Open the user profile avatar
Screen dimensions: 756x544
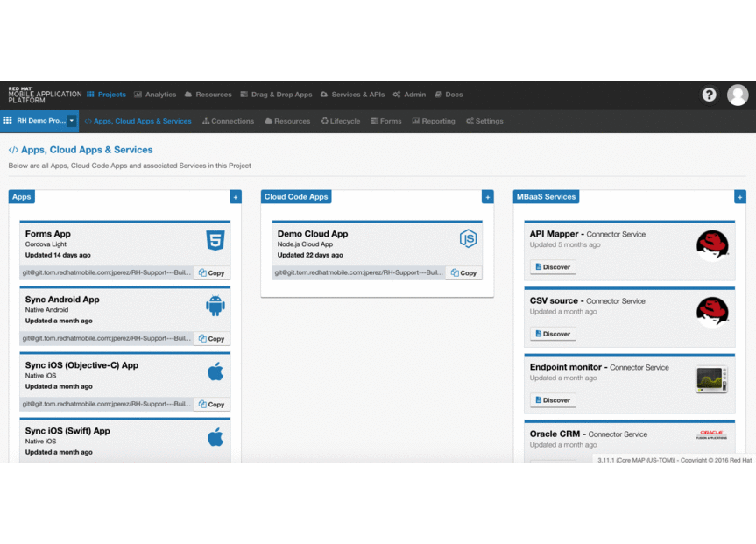(738, 95)
